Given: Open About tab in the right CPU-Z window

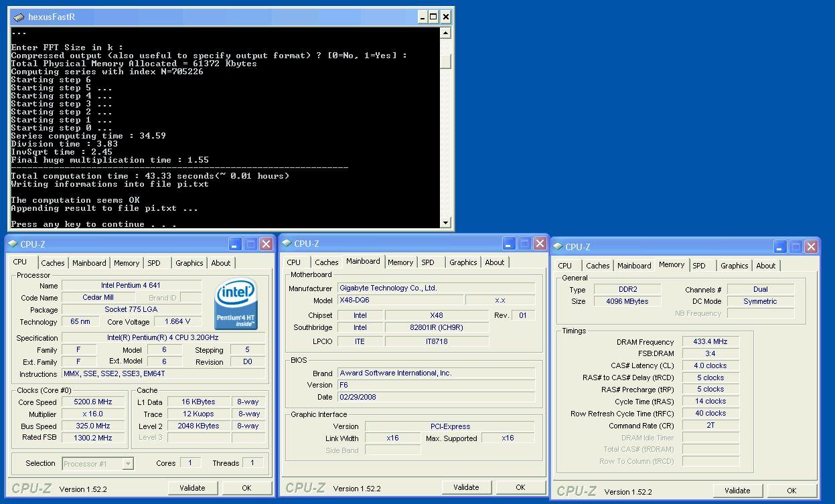Looking at the screenshot, I should coord(766,266).
